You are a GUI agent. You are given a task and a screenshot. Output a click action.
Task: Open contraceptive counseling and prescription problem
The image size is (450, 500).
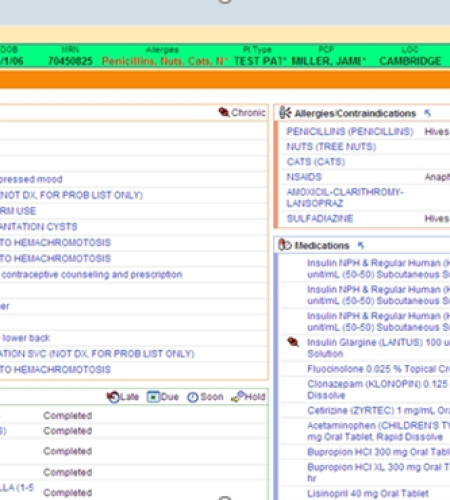tap(92, 274)
